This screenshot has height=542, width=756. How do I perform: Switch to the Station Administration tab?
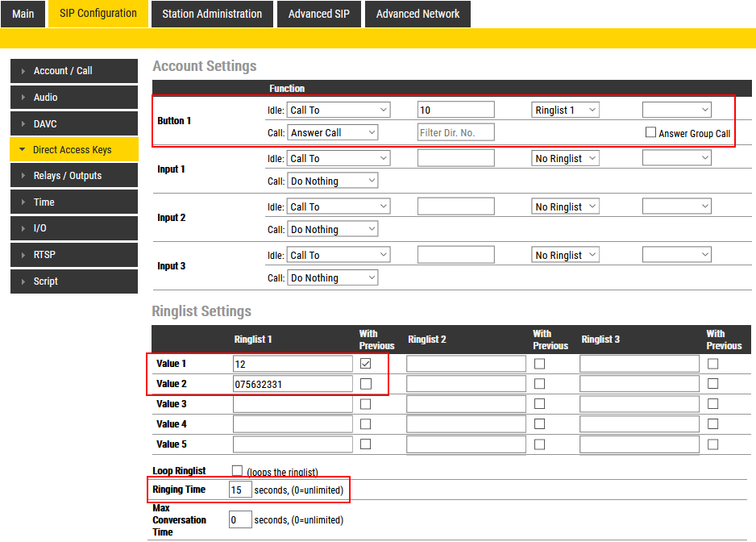pos(212,14)
